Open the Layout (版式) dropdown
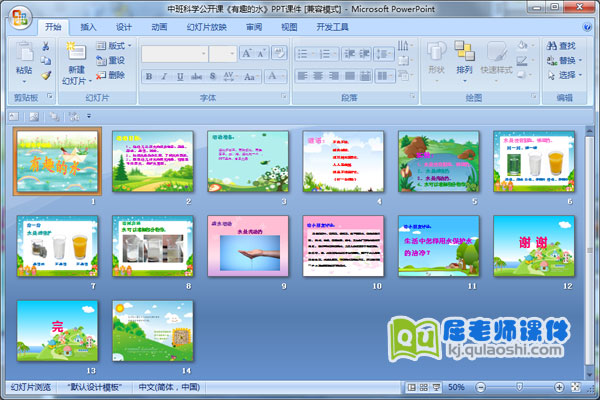Viewport: 600px width, 400px height. (x=114, y=46)
